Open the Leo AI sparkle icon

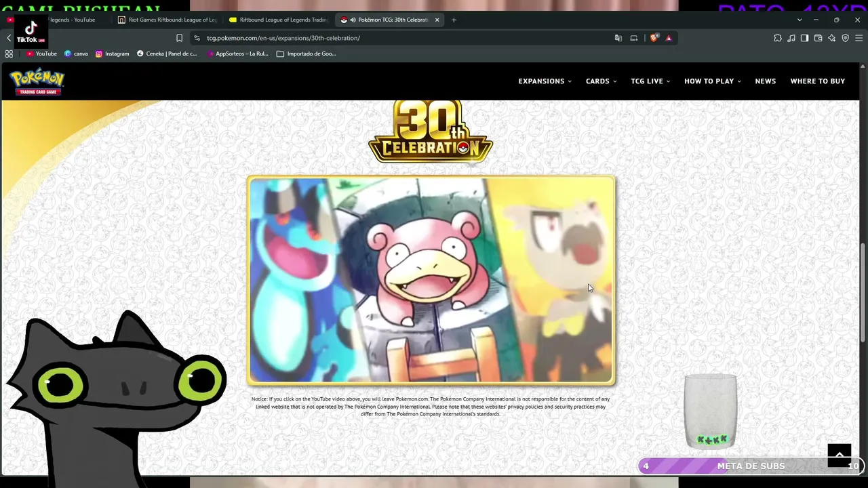[832, 38]
